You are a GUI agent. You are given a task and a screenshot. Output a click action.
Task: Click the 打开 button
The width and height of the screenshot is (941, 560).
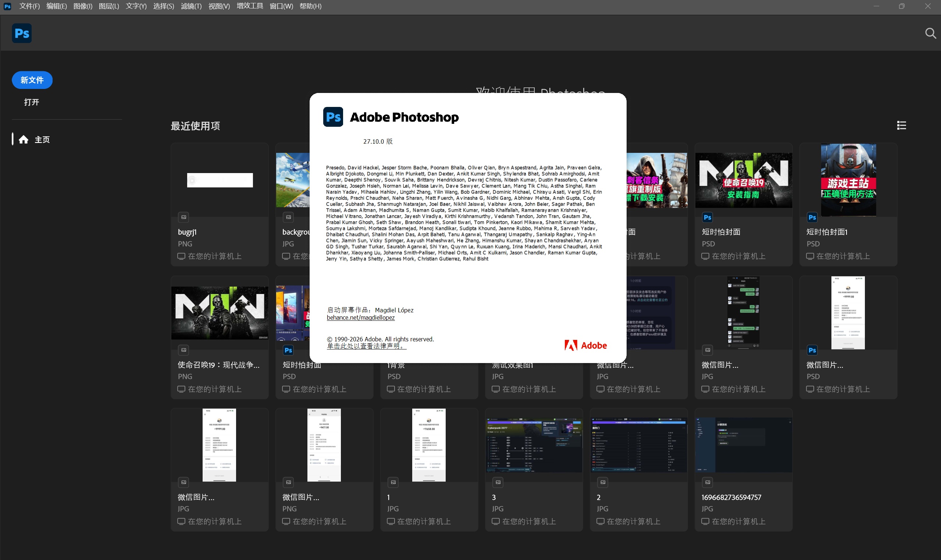click(x=31, y=102)
